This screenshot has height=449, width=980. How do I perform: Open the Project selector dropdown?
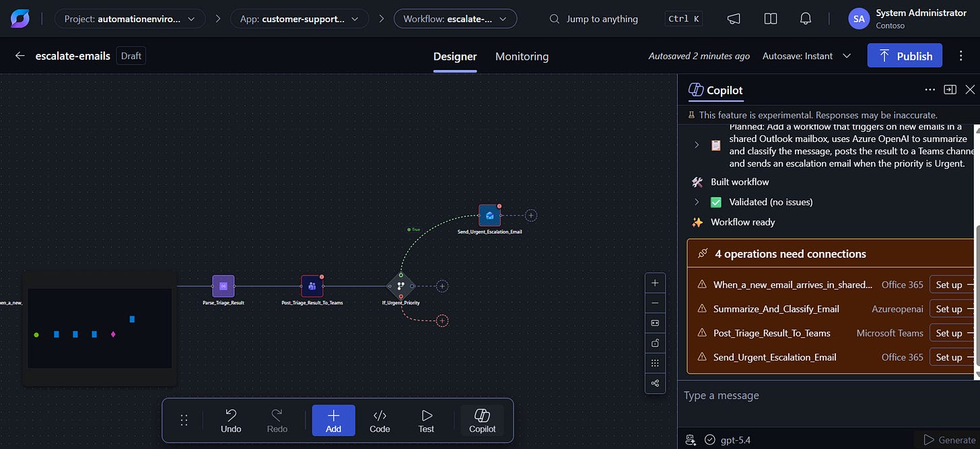[x=130, y=19]
